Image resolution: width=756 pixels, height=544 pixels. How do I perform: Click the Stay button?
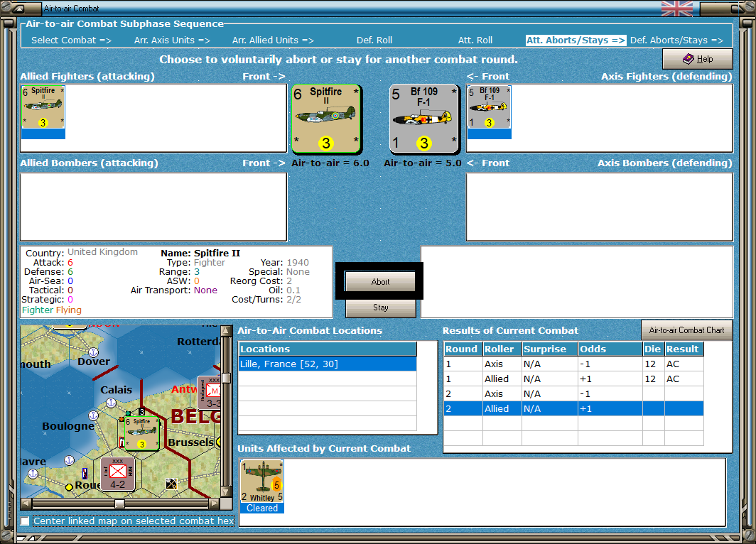point(380,308)
